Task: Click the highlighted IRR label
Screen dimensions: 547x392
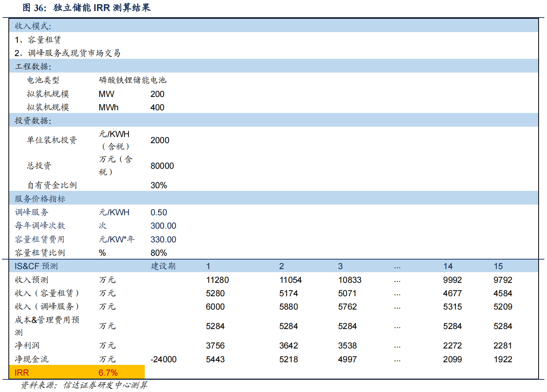Action: pyautogui.click(x=22, y=373)
